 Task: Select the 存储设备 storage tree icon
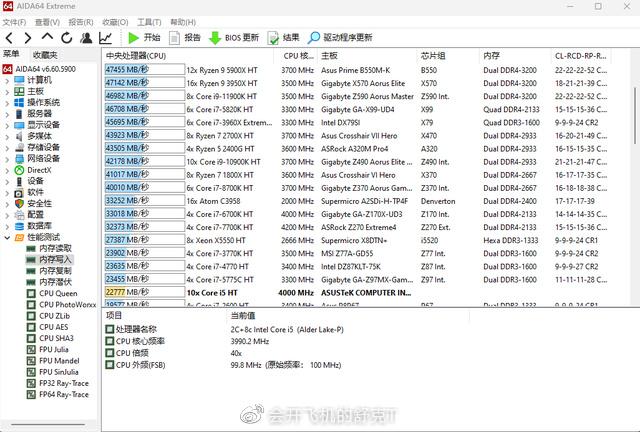click(19, 147)
